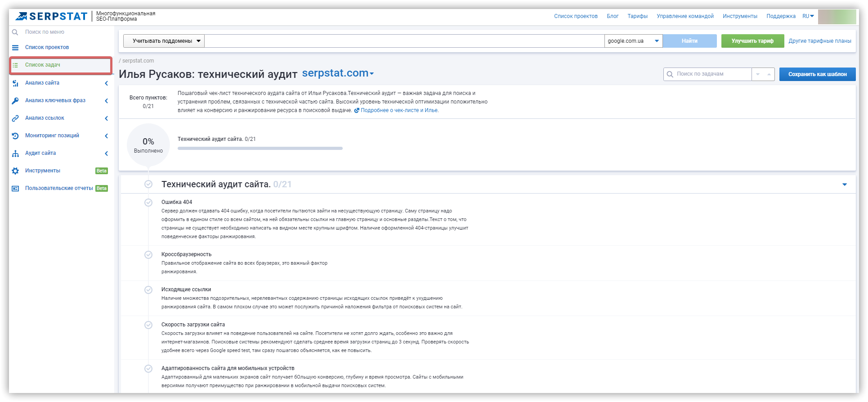868x402 pixels.
Task: Open Поддержка in the top navigation
Action: [781, 16]
